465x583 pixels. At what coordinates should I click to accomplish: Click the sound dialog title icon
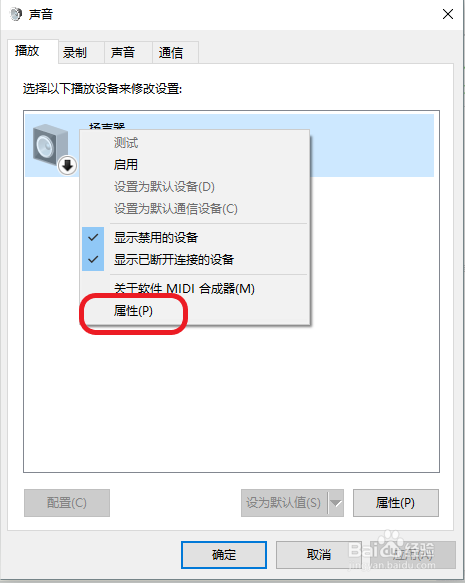click(x=16, y=15)
